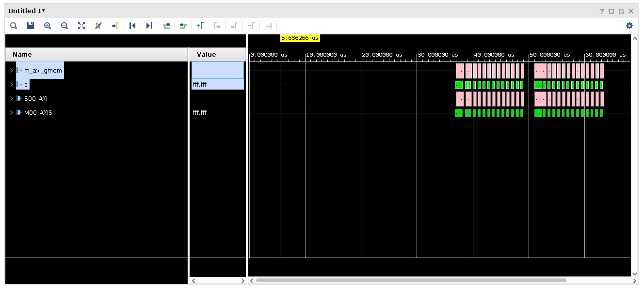644x291 pixels.
Task: Expand the S00_AXI signal group
Action: [11, 99]
